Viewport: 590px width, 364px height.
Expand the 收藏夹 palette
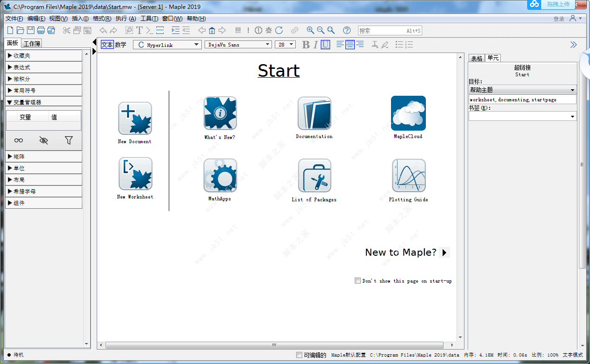44,56
